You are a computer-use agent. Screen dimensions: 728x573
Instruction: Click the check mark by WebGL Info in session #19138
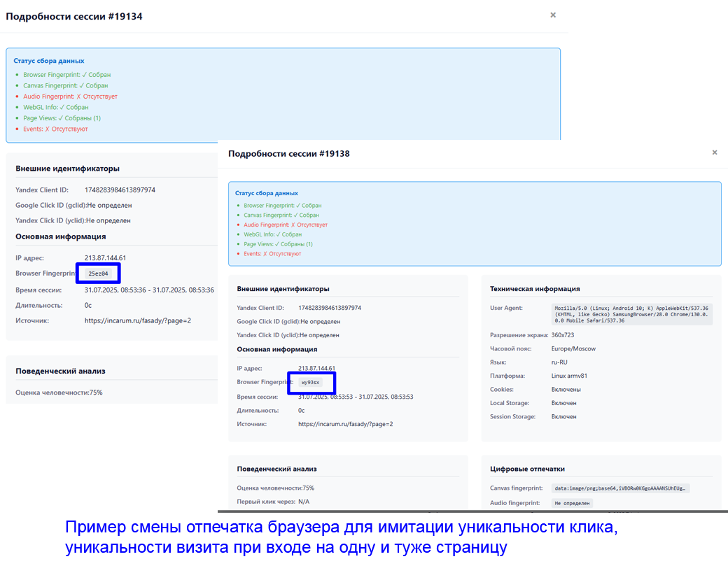point(279,235)
